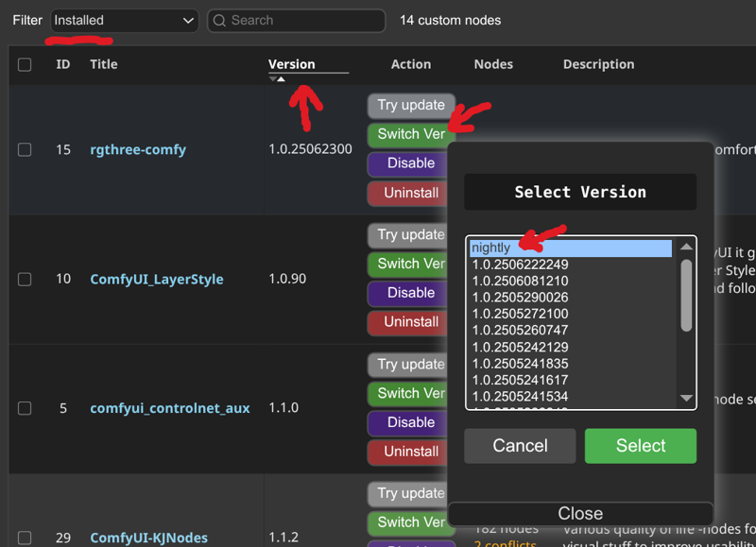The width and height of the screenshot is (756, 547).
Task: Confirm with the green Select button
Action: coord(641,446)
